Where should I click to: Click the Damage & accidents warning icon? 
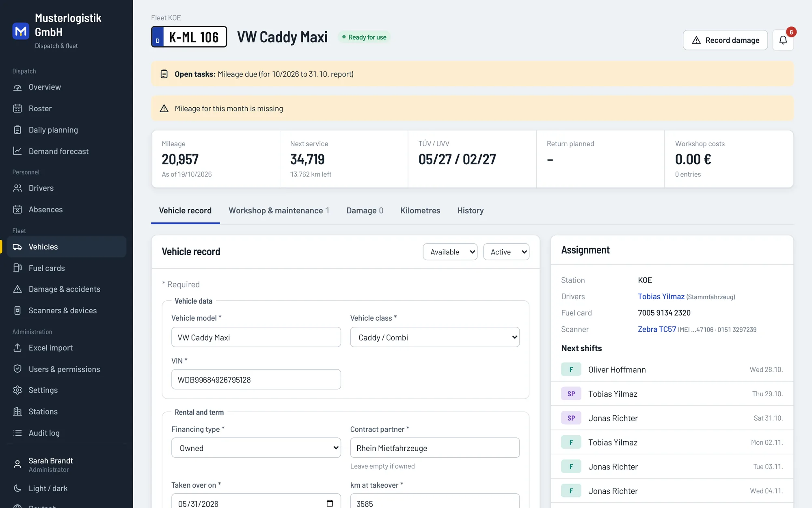(x=17, y=289)
